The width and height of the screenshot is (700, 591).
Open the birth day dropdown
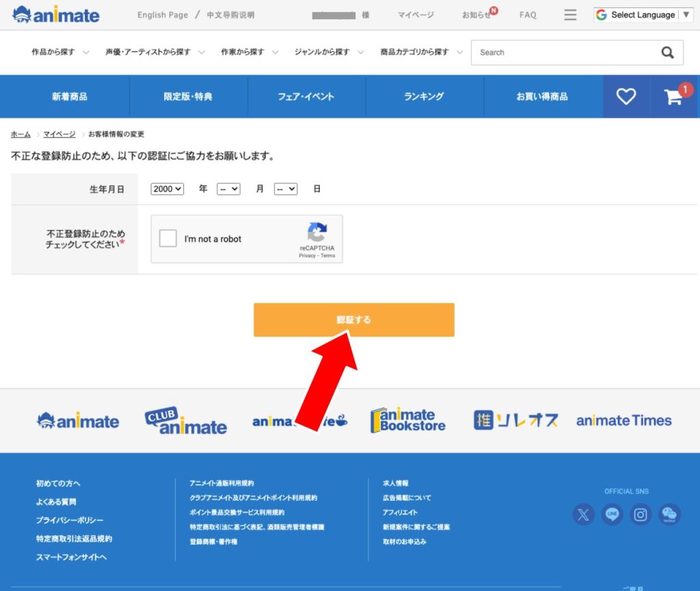coord(286,189)
